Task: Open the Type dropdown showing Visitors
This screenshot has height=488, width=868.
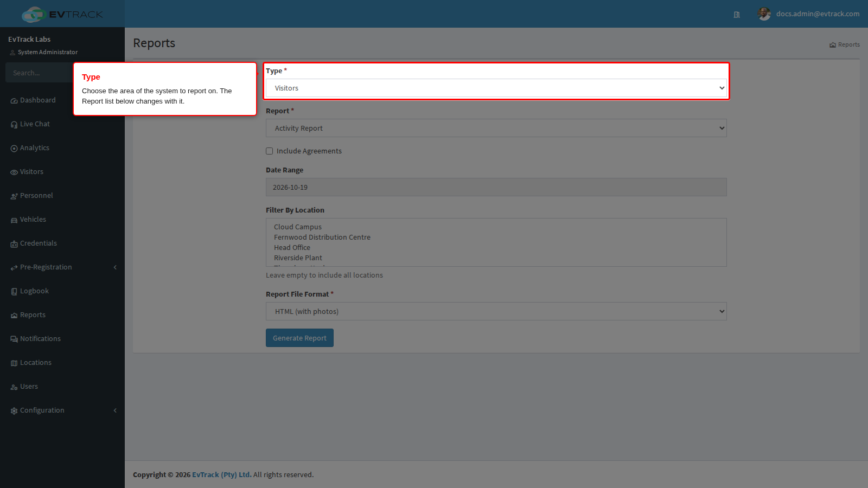Action: (x=496, y=88)
